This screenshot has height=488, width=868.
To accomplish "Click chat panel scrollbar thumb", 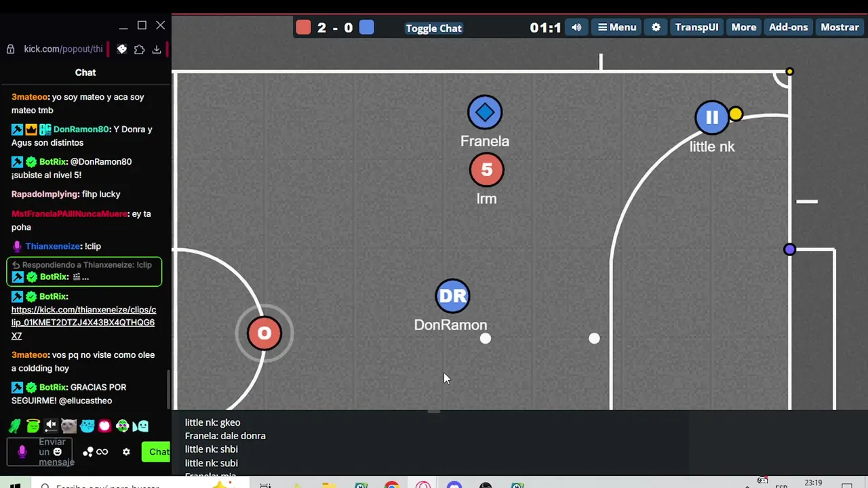I will click(x=169, y=388).
